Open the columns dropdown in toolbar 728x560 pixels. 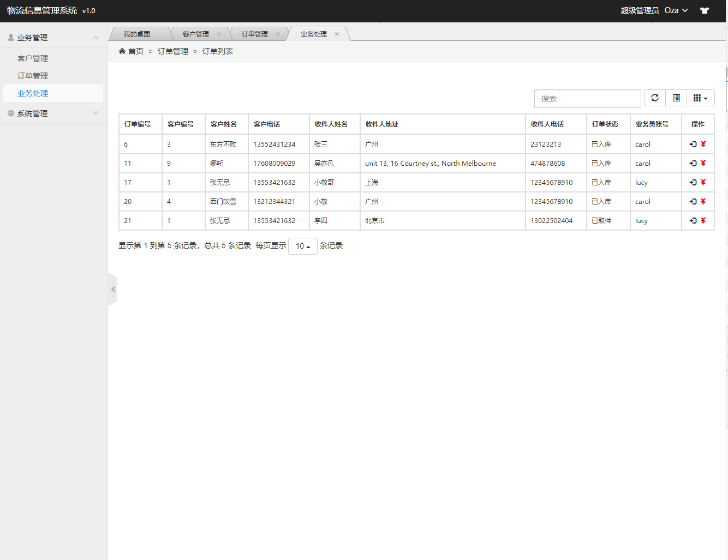point(700,98)
